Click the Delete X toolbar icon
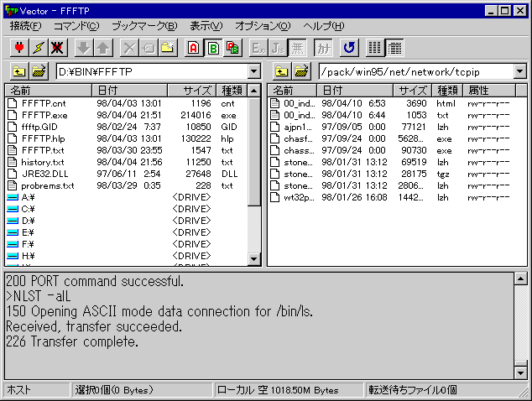The image size is (532, 401). pyautogui.click(x=129, y=48)
